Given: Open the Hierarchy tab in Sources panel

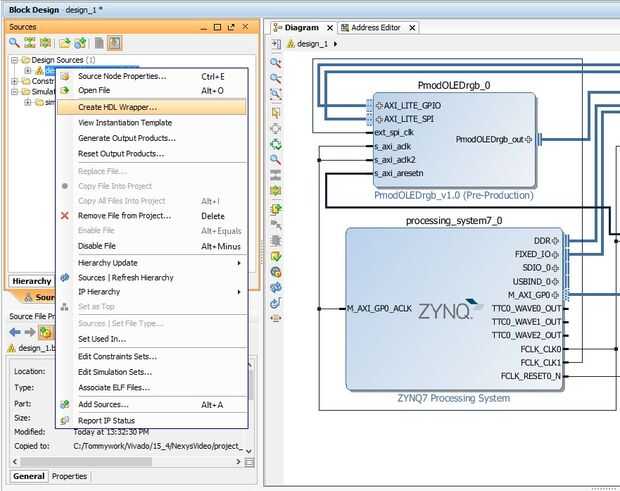Looking at the screenshot, I should [x=32, y=281].
